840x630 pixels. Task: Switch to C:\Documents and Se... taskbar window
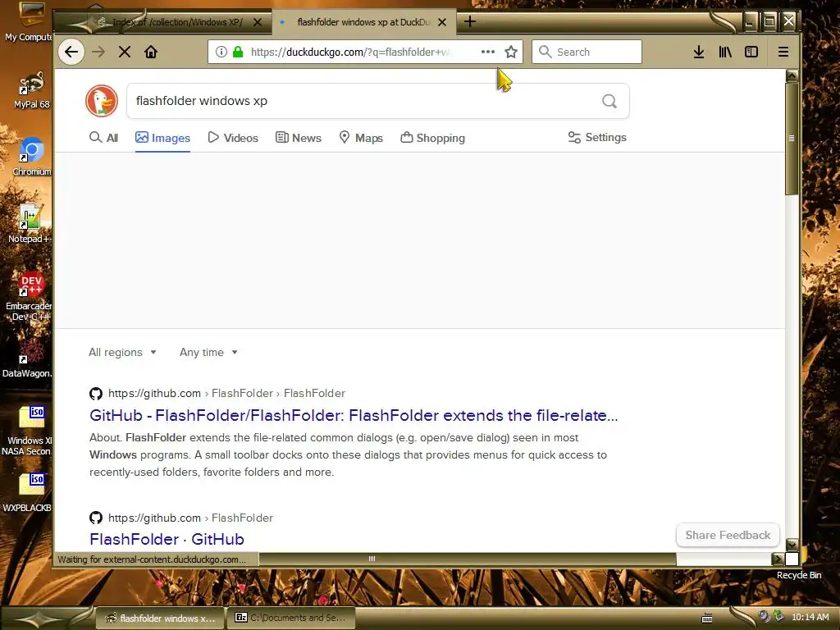click(x=291, y=618)
